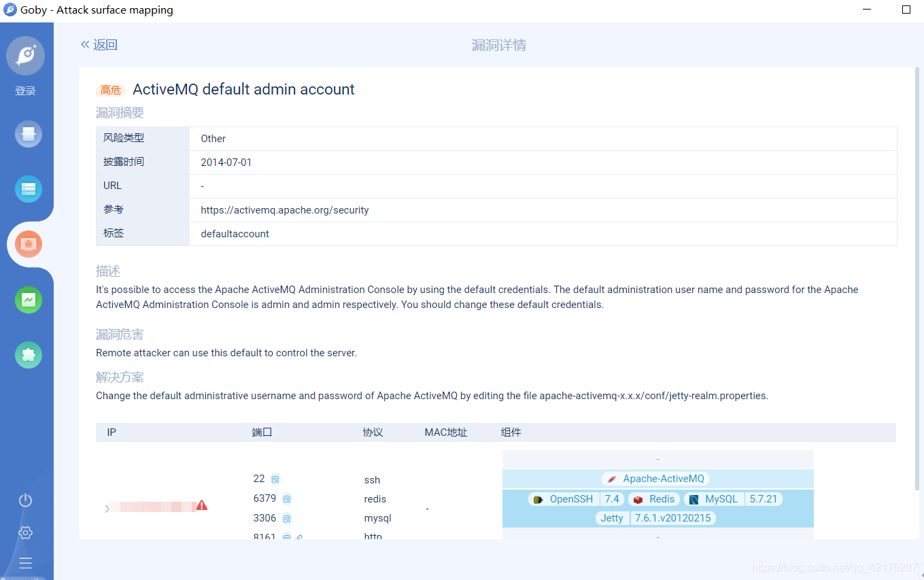Open the asset list icon in sidebar
Image resolution: width=924 pixels, height=580 pixels.
[x=29, y=189]
